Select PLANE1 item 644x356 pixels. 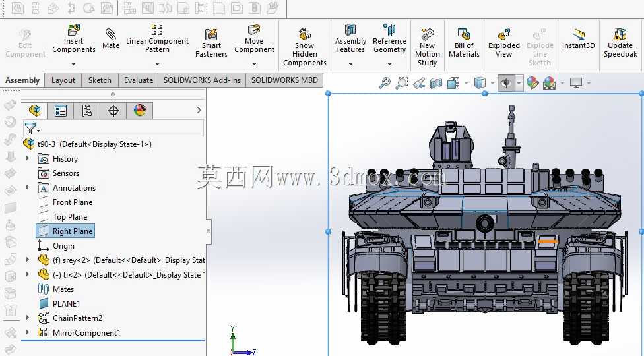pos(59,303)
